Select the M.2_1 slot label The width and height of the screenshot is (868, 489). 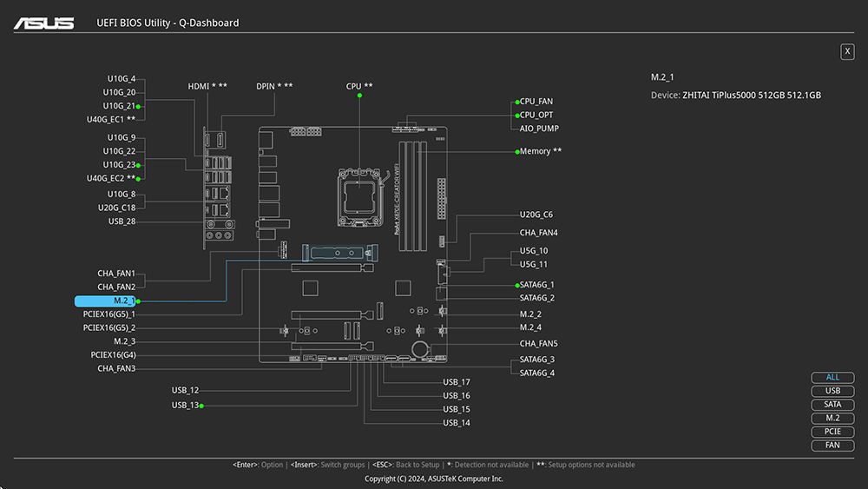click(x=106, y=301)
